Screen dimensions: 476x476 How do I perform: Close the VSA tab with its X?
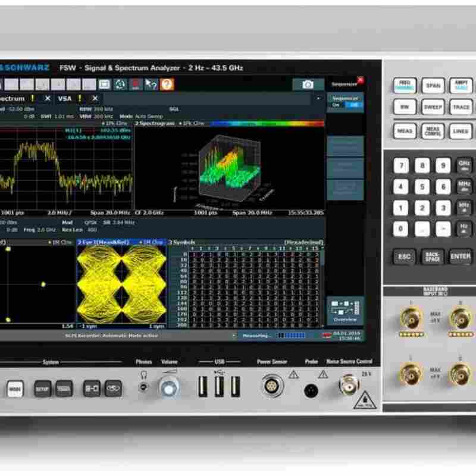pos(95,98)
